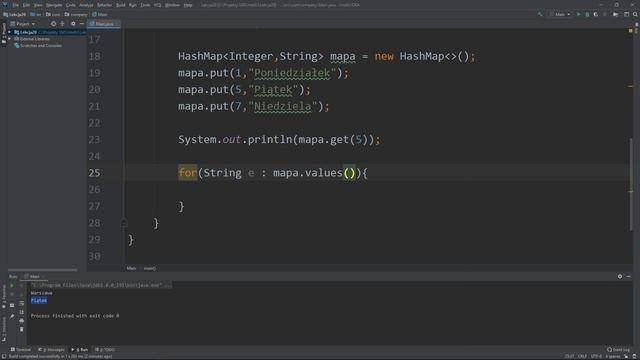Viewport: 640px width, 360px height.
Task: Click the Debug bug icon in toolbar
Action: pos(587,14)
